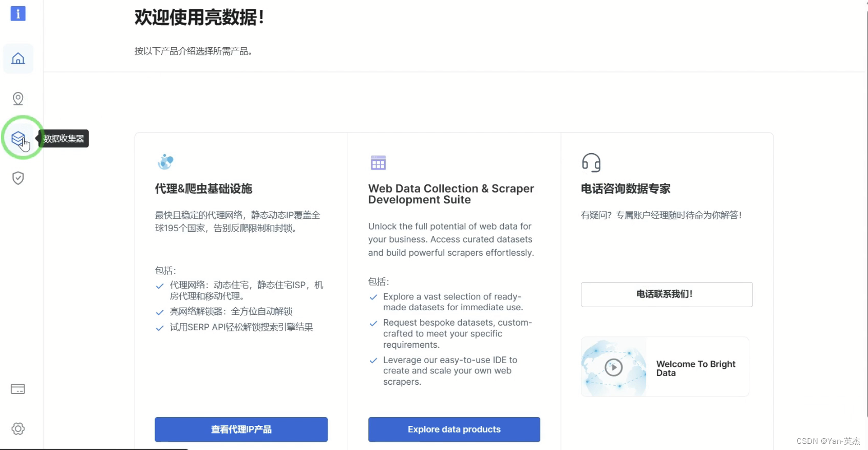Screen dimensions: 868x450
Task: Click the headset icon above 电话咨询数据专家
Action: pyautogui.click(x=591, y=162)
